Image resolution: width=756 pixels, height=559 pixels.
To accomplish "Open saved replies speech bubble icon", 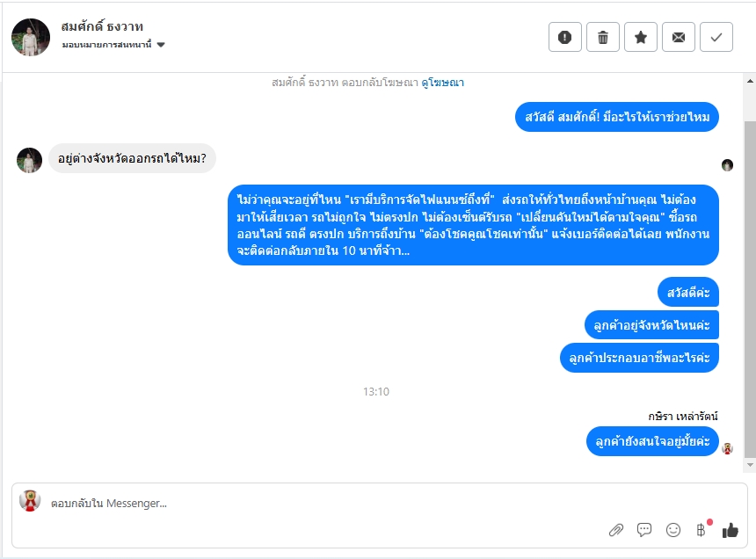I will pyautogui.click(x=644, y=530).
